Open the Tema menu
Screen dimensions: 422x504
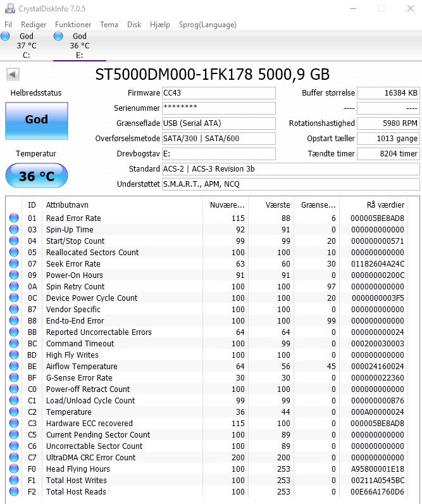[109, 25]
